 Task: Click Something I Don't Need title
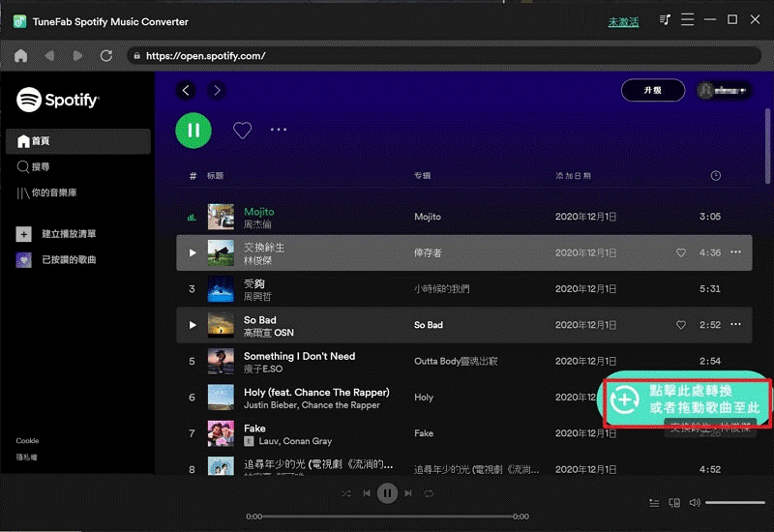click(x=299, y=356)
